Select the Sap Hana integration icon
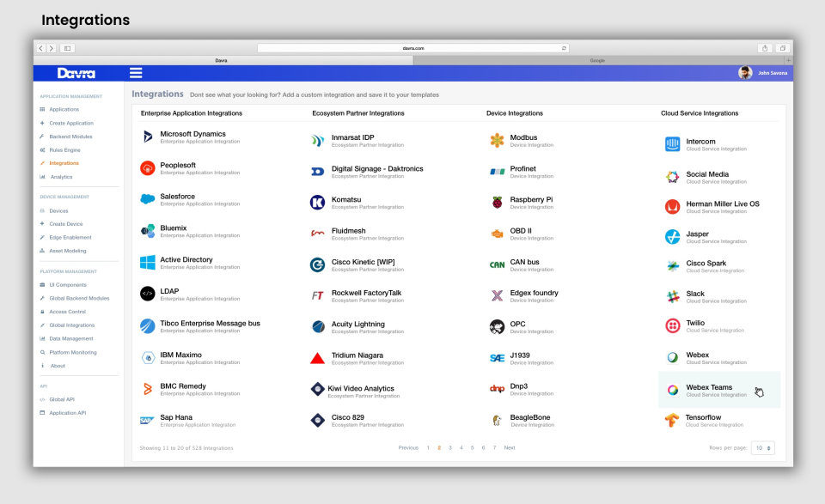This screenshot has height=504, width=825. (x=146, y=422)
